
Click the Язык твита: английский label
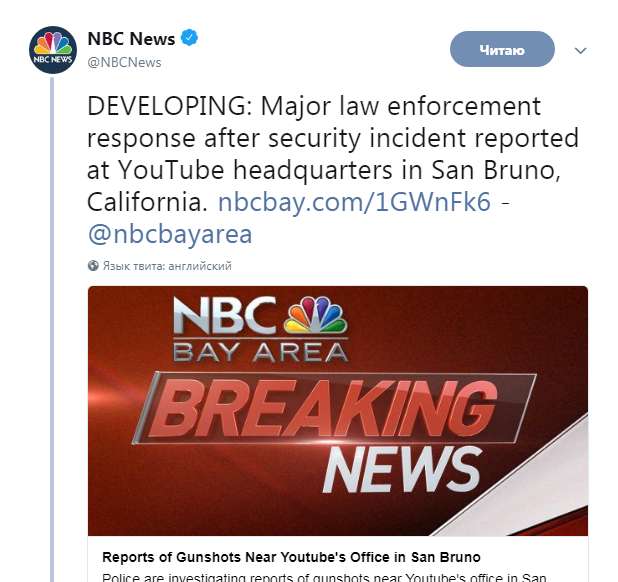[x=167, y=266]
